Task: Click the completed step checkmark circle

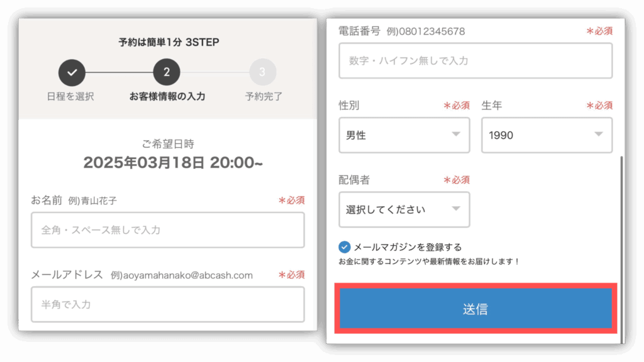Action: (x=72, y=72)
